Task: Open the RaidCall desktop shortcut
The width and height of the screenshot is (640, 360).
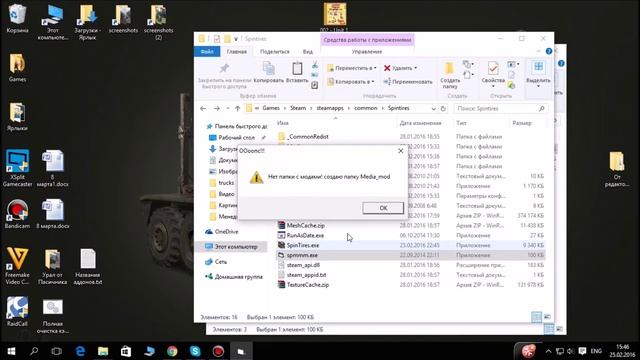Action: click(x=17, y=311)
